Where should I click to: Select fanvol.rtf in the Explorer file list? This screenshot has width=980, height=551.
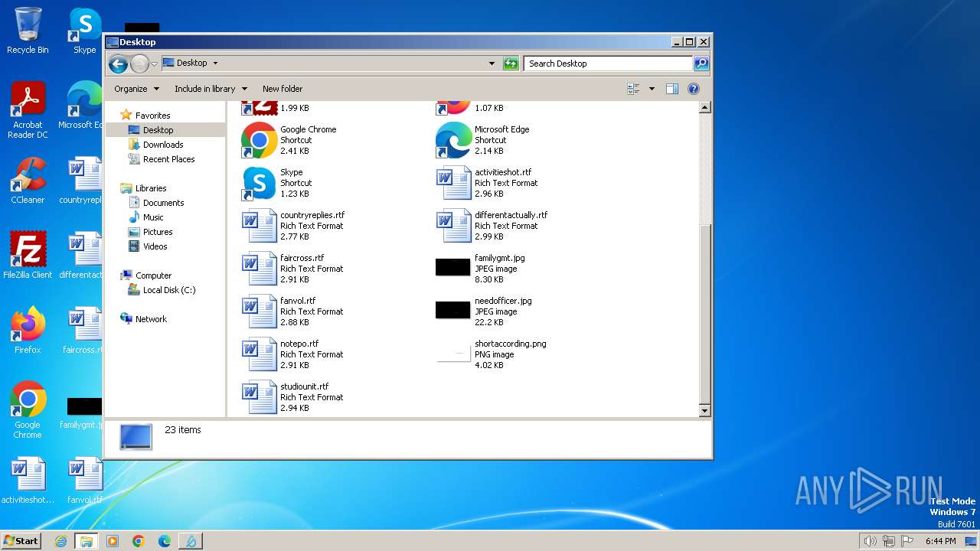tap(292, 311)
